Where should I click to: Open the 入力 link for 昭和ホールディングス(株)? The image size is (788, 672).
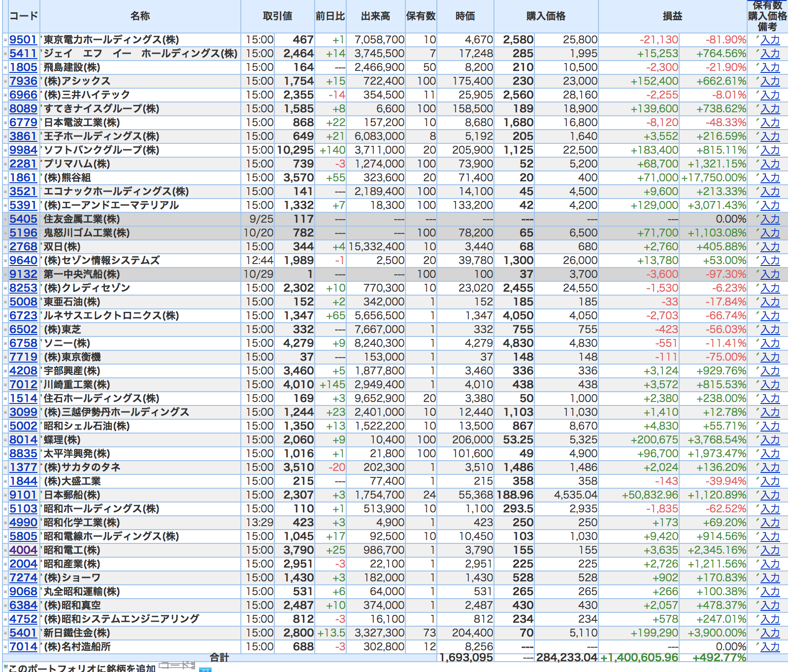point(770,509)
